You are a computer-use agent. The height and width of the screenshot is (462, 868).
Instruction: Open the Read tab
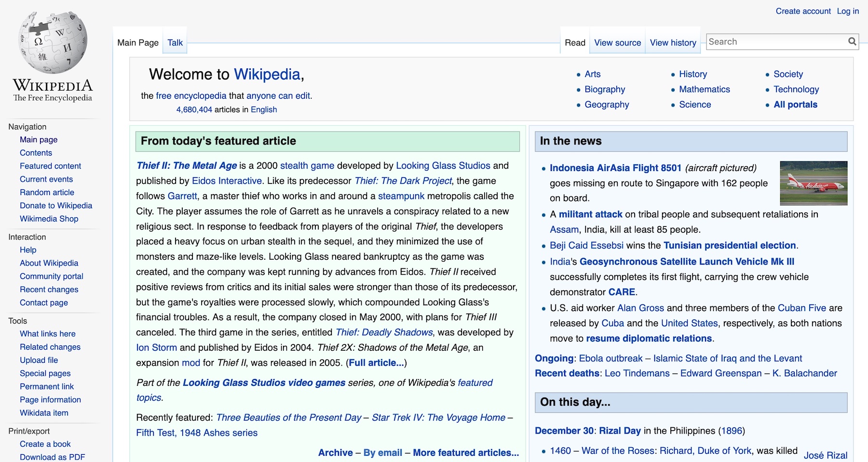(575, 43)
